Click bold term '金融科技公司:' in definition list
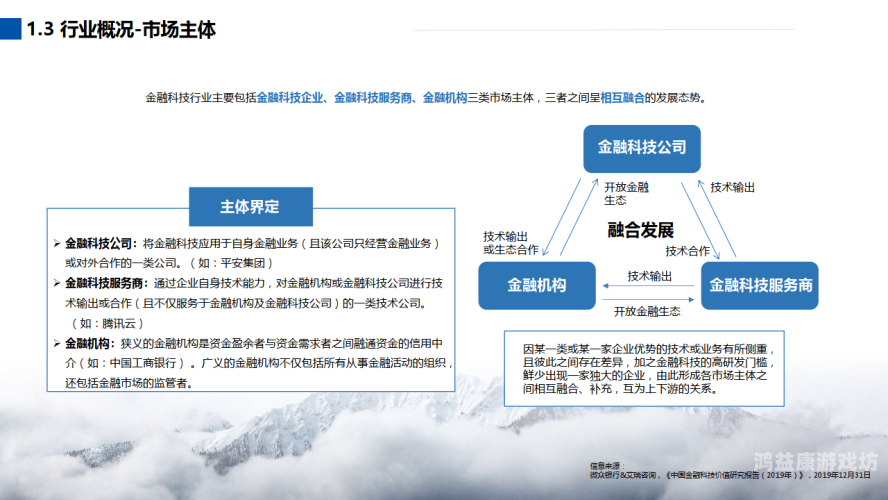 (101, 243)
